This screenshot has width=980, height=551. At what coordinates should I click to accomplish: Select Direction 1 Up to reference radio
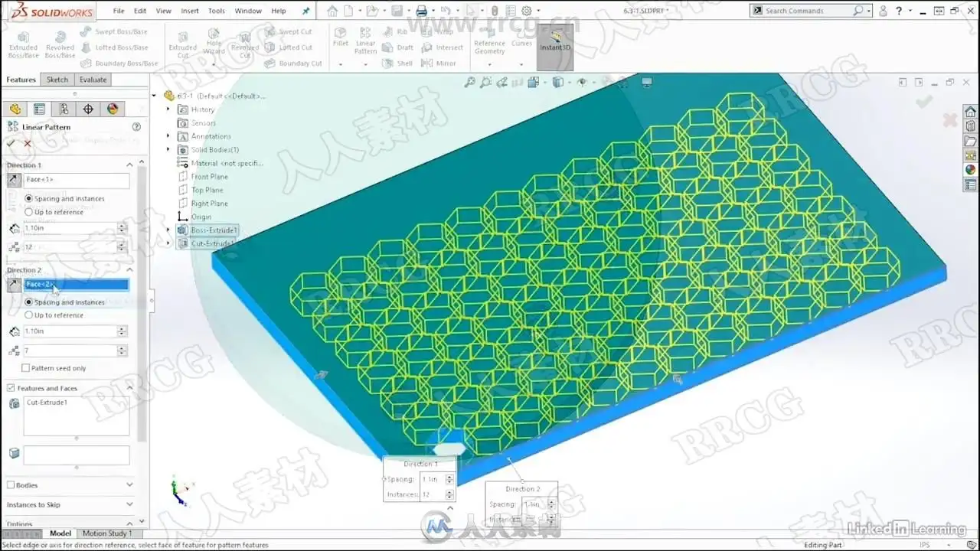click(x=29, y=212)
